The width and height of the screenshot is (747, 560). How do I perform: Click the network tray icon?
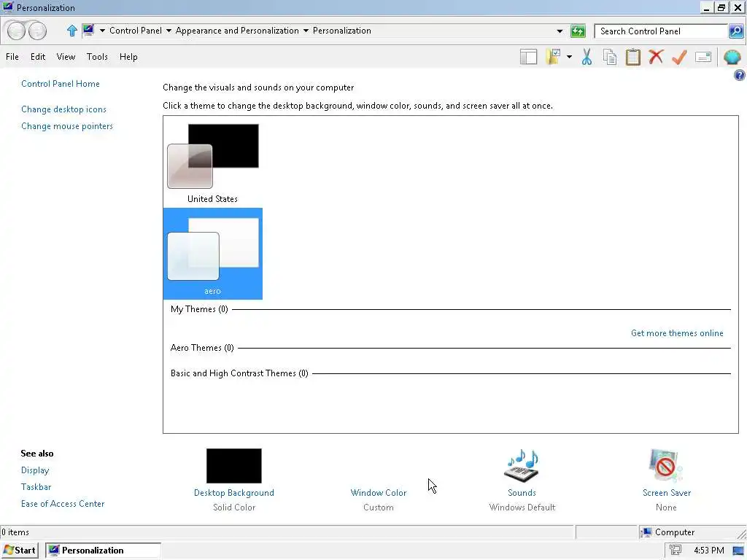click(x=676, y=550)
